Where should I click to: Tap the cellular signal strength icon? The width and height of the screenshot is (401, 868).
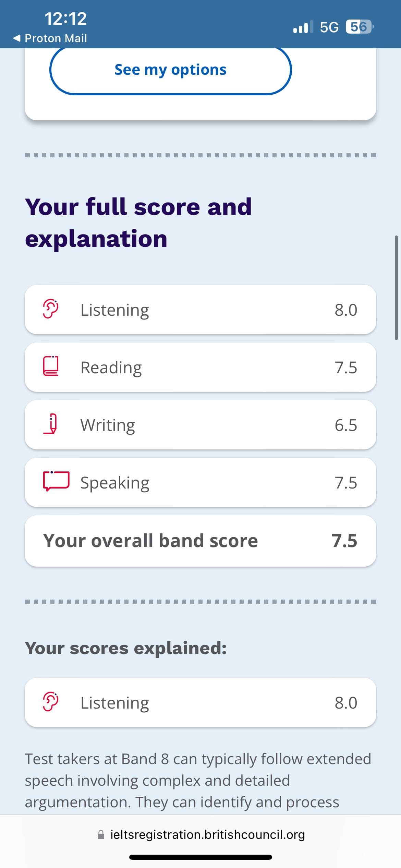pos(303,27)
